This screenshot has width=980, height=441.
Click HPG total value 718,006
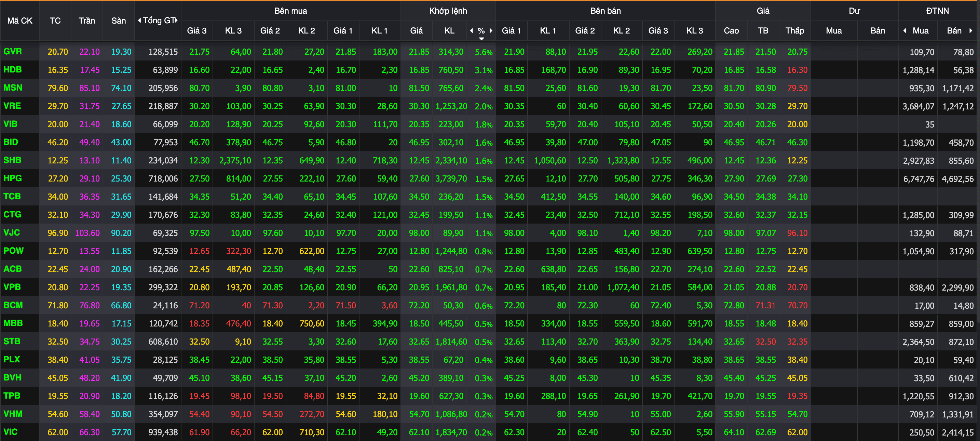tap(163, 179)
